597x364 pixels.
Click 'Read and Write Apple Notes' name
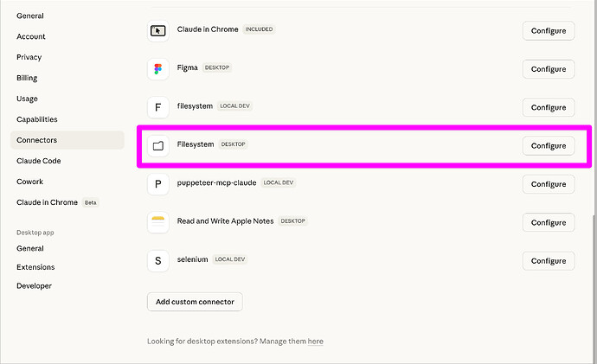click(x=226, y=221)
